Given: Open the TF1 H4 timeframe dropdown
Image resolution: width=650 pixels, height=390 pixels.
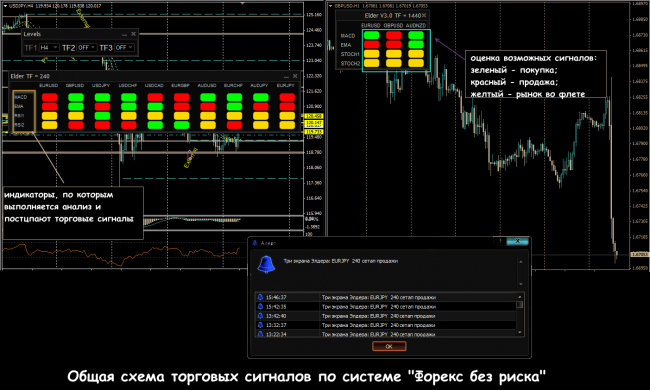Looking at the screenshot, I should click(x=49, y=48).
